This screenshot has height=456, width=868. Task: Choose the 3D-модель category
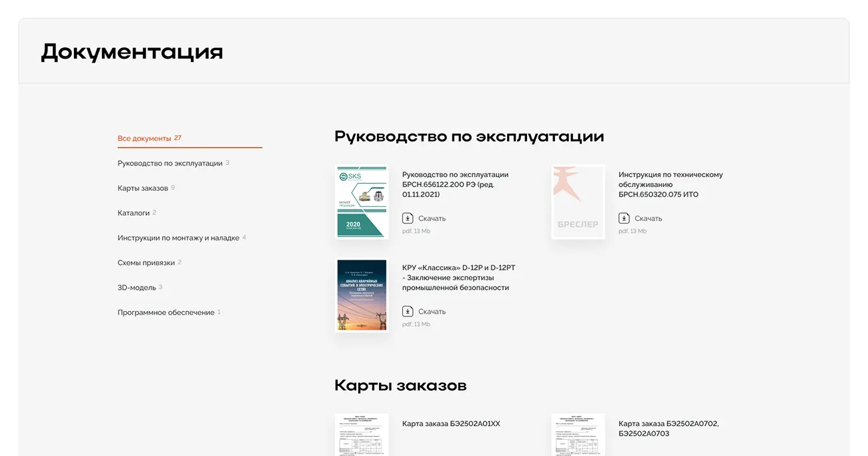pos(137,288)
